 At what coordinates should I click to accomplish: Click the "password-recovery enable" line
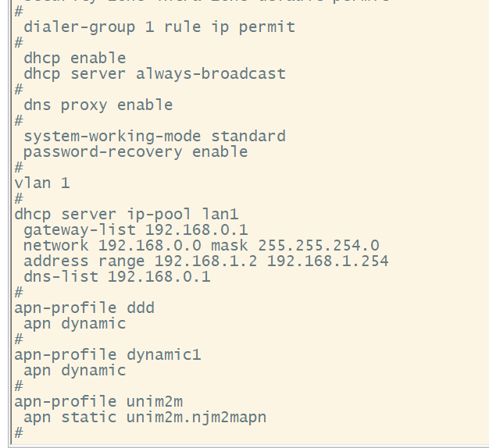135,152
